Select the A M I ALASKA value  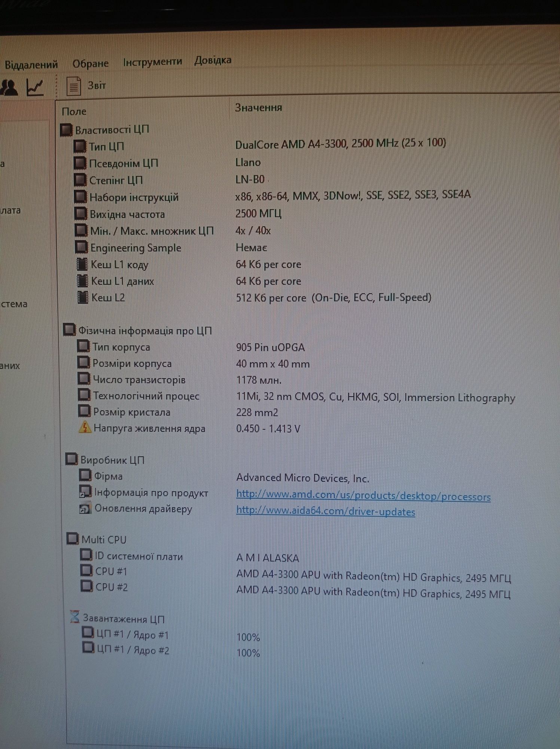(x=268, y=558)
